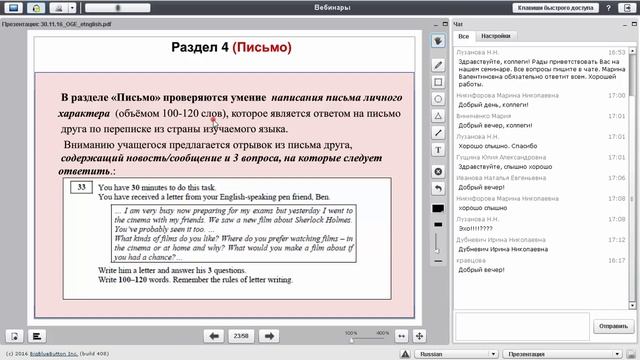Click the slide title 'Раздел 4 (Письмо)'
The width and height of the screenshot is (640, 360).
pos(231,47)
